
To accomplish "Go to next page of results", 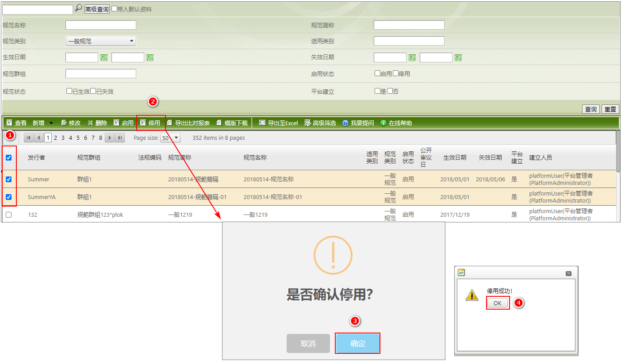I will (110, 138).
